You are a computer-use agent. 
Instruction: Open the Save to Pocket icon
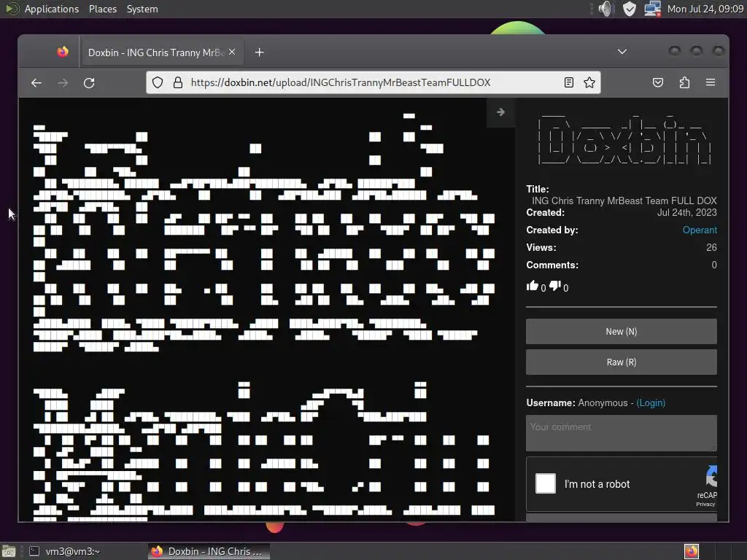coord(657,82)
